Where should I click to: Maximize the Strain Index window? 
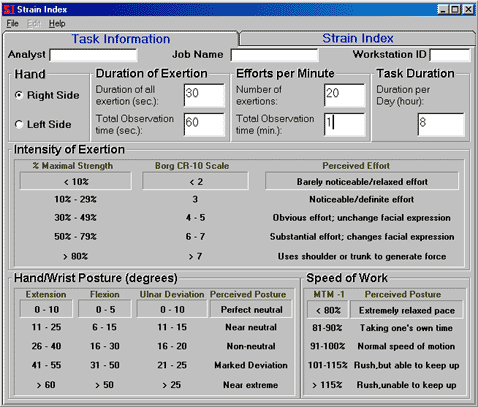[x=455, y=9]
